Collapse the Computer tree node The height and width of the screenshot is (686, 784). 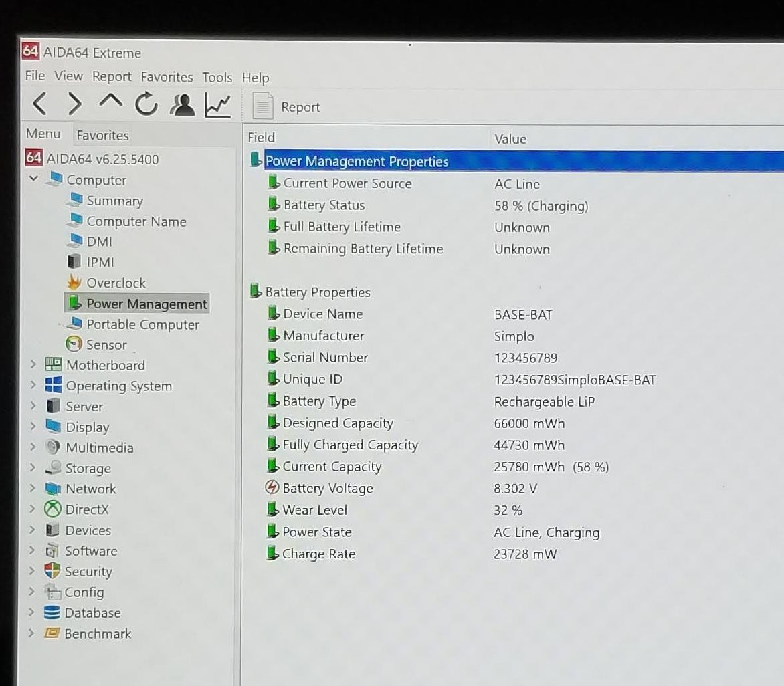33,179
